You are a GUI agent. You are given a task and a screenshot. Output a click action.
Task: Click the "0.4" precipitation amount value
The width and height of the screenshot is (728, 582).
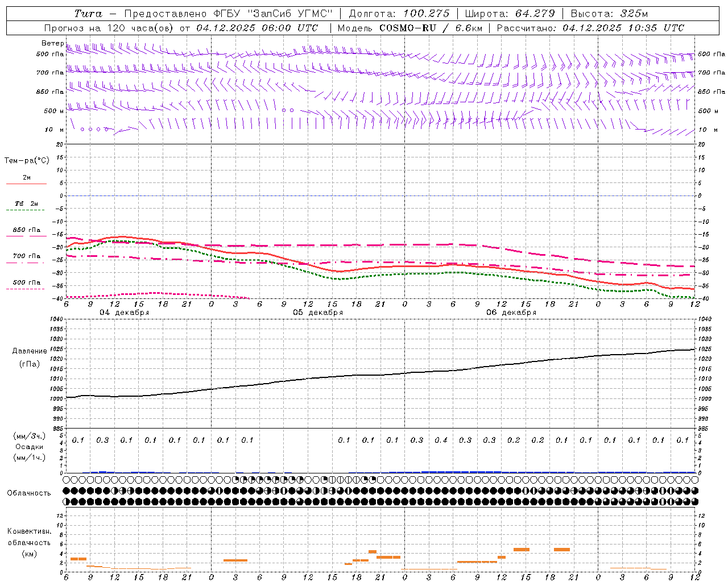pos(441,440)
